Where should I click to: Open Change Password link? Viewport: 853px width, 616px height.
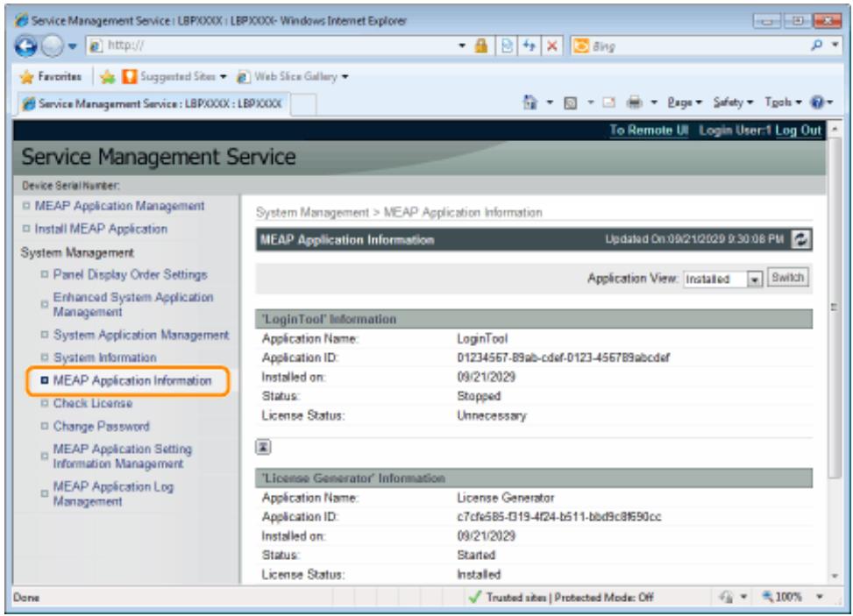coord(101,426)
